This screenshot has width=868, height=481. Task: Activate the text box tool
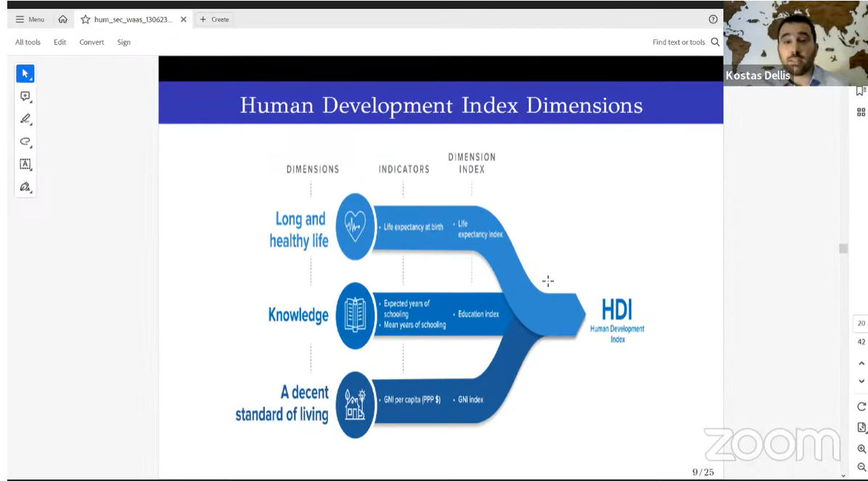pyautogui.click(x=25, y=164)
